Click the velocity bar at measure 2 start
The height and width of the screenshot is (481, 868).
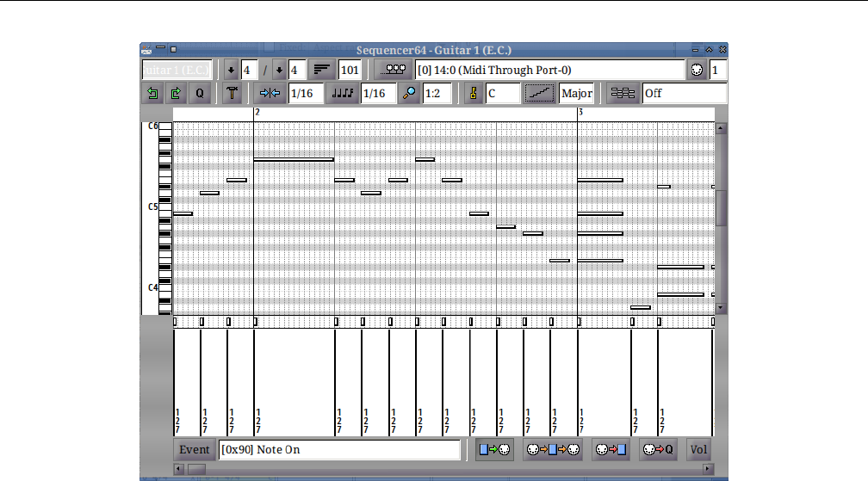(x=254, y=383)
